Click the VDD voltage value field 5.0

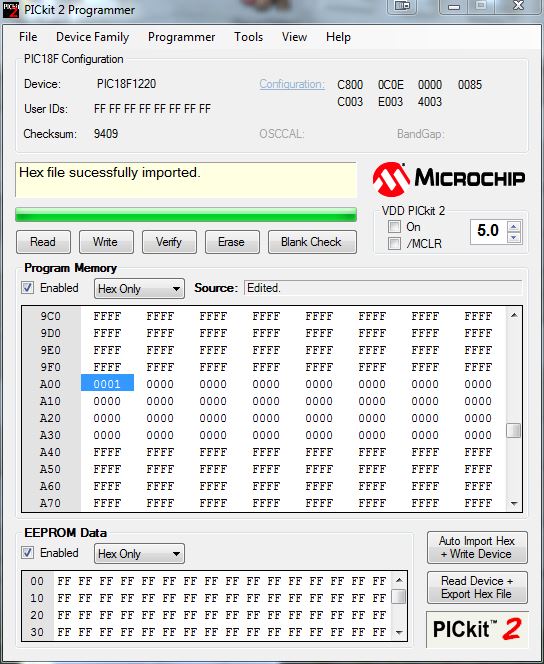tap(489, 231)
